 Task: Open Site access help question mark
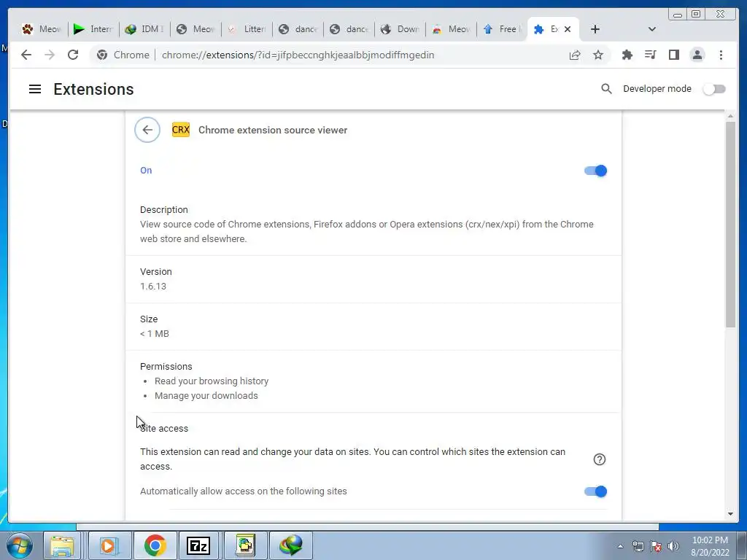[600, 459]
